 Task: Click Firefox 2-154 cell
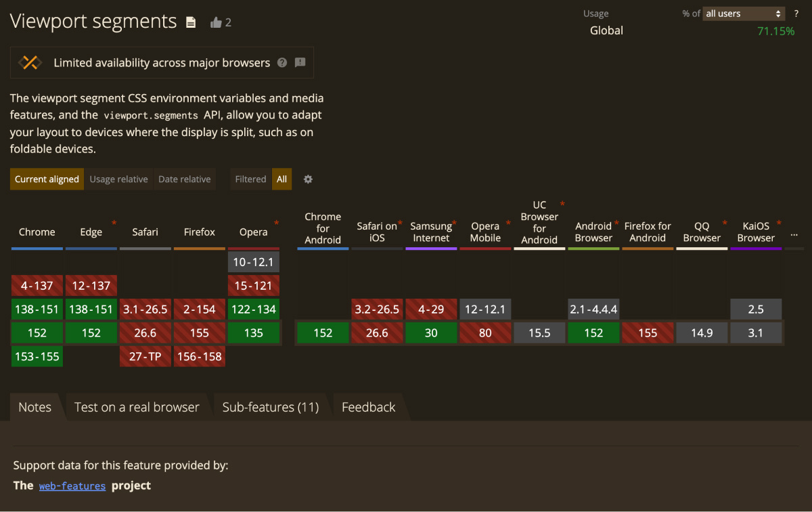tap(200, 310)
